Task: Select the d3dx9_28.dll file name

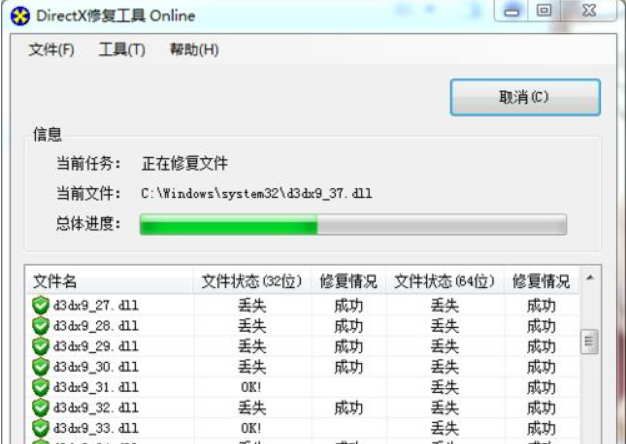Action: pyautogui.click(x=96, y=326)
